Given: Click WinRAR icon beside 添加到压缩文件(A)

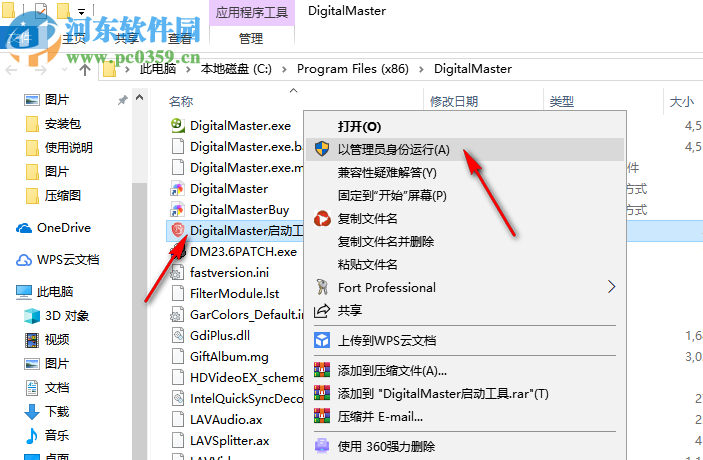Looking at the screenshot, I should (x=322, y=370).
